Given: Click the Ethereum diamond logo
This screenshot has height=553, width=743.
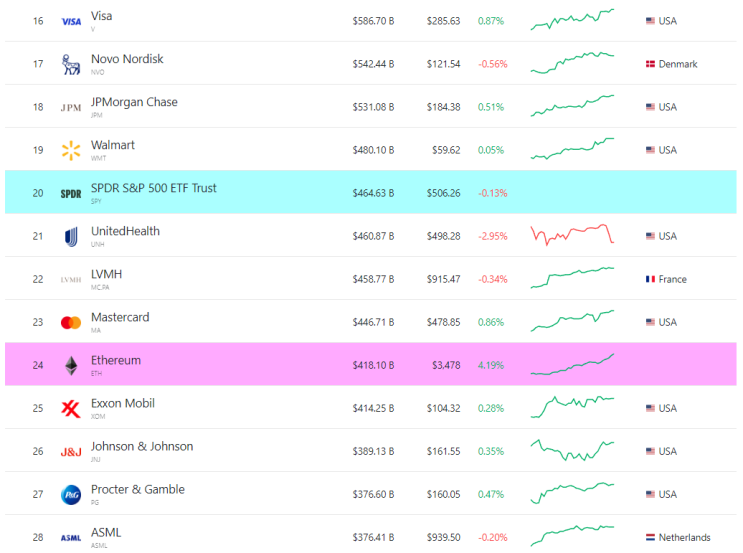Looking at the screenshot, I should (71, 365).
